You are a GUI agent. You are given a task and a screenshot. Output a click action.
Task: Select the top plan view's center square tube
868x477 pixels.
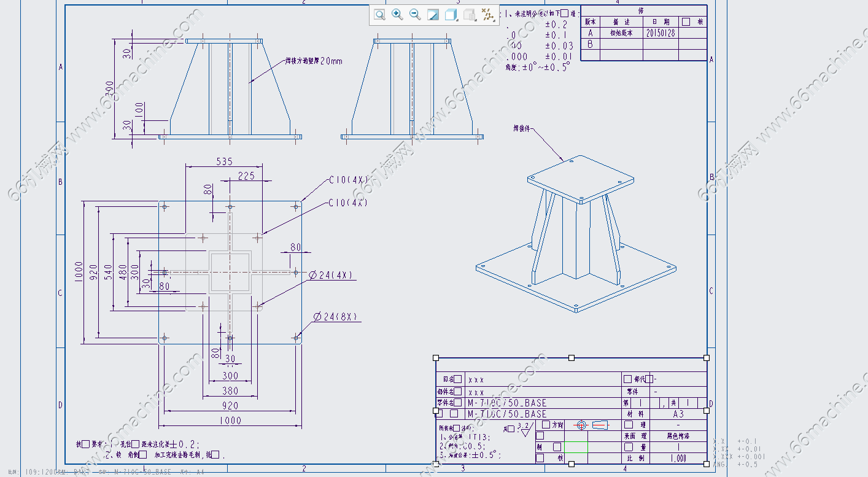tap(230, 271)
